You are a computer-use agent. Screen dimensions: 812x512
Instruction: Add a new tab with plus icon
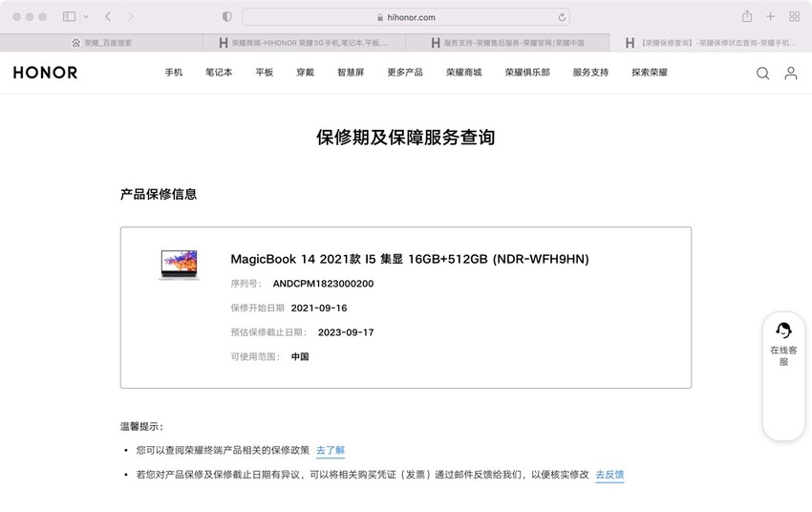pos(771,16)
